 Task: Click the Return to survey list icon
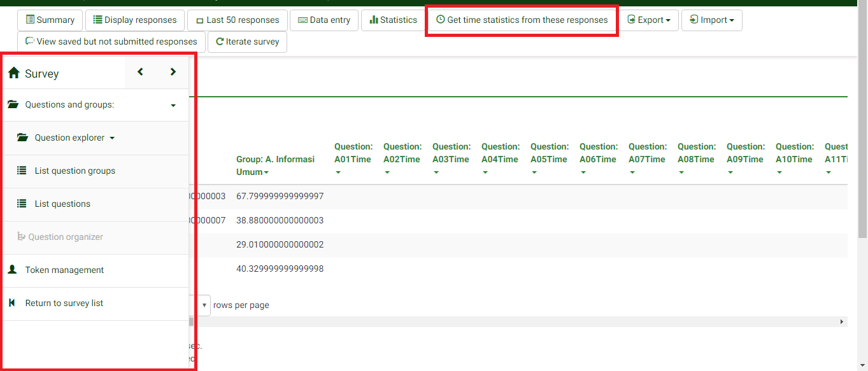(x=12, y=303)
